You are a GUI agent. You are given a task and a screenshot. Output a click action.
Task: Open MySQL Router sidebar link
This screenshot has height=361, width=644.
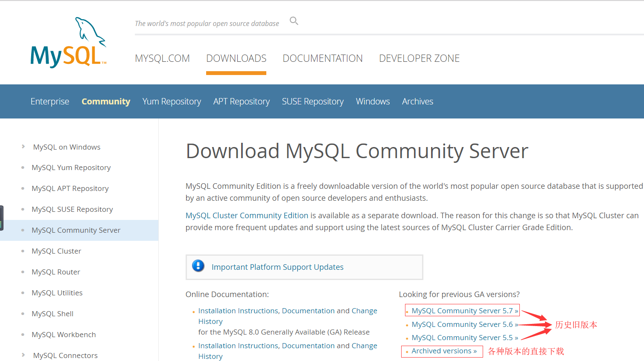tap(56, 272)
